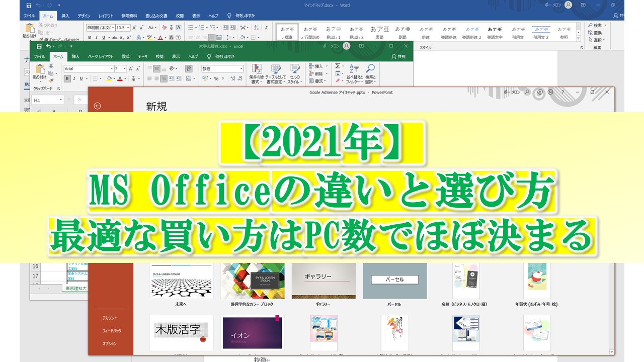The width and height of the screenshot is (644, 362).
Task: Open Find and Select (検索と選択) in Excel
Action: pos(370,74)
